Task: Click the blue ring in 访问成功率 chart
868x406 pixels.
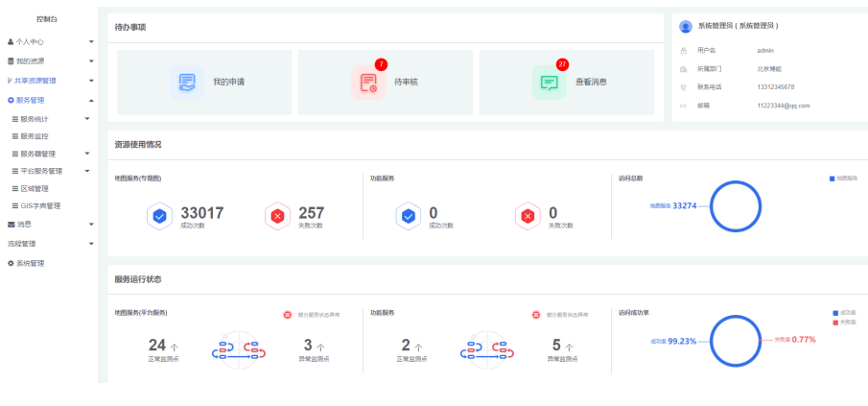Action: click(x=711, y=341)
